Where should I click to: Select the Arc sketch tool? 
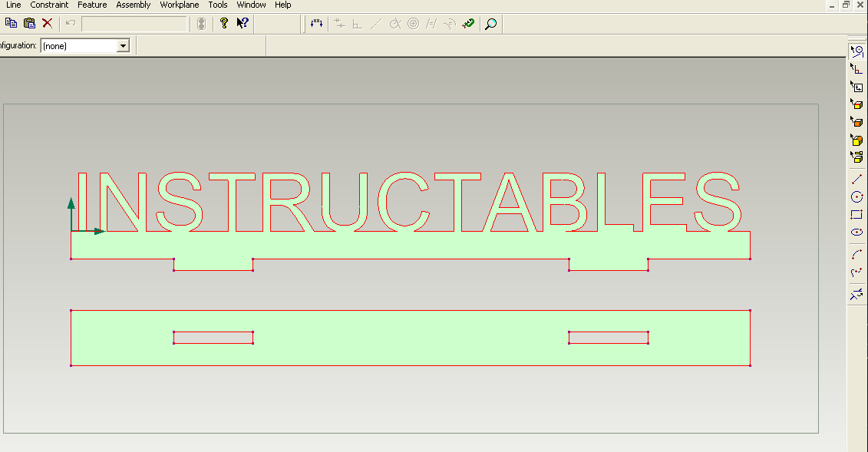click(857, 254)
